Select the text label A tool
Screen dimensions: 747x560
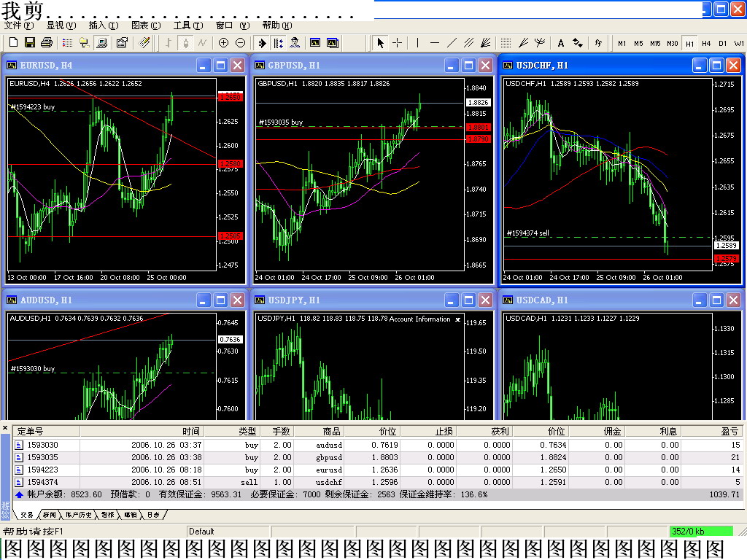click(561, 43)
